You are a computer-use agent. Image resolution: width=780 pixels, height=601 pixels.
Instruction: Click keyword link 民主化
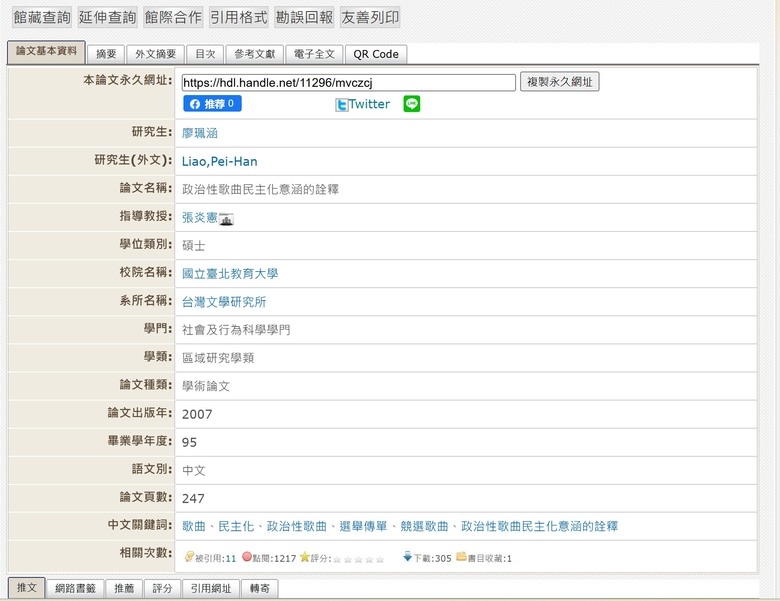236,526
